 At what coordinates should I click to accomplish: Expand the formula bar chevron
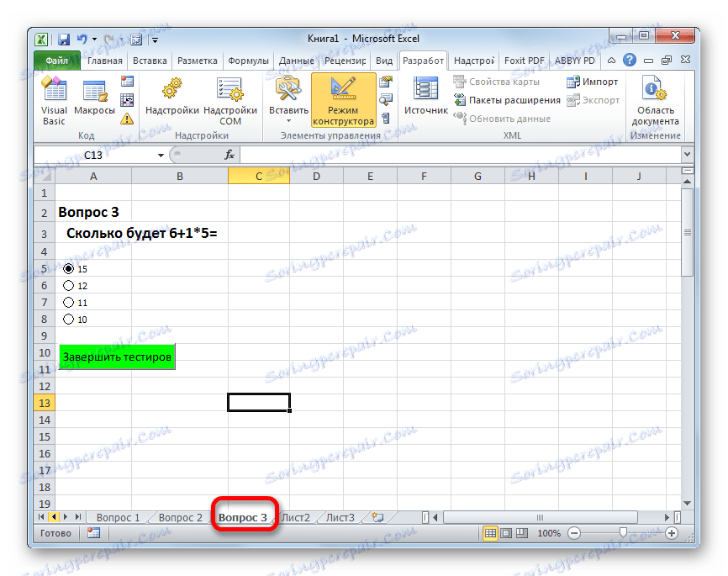687,154
